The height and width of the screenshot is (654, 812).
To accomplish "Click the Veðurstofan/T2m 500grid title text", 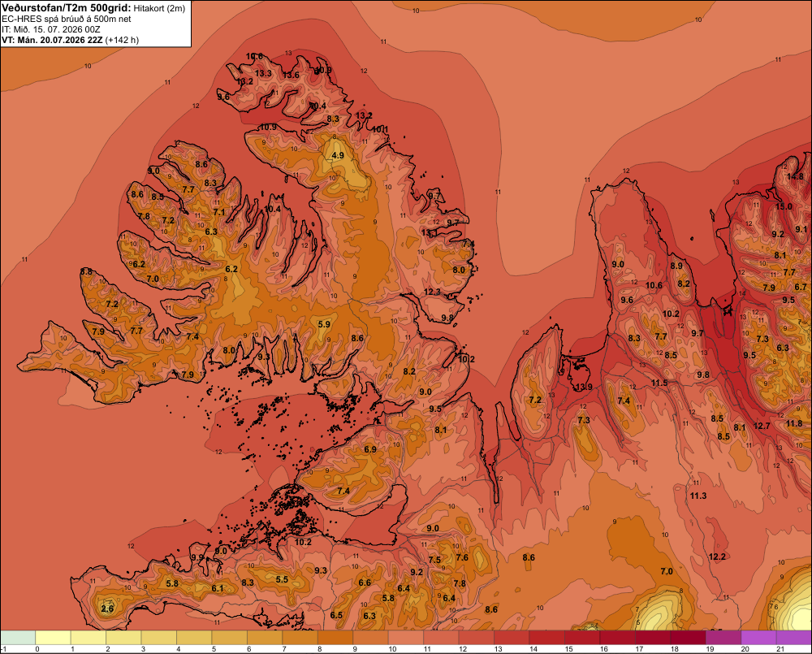I will point(67,8).
